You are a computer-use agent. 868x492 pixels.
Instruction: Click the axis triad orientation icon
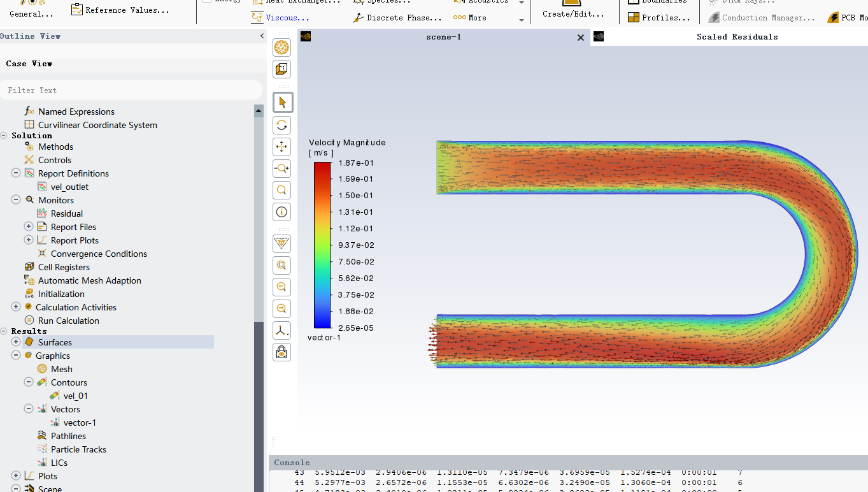[281, 330]
